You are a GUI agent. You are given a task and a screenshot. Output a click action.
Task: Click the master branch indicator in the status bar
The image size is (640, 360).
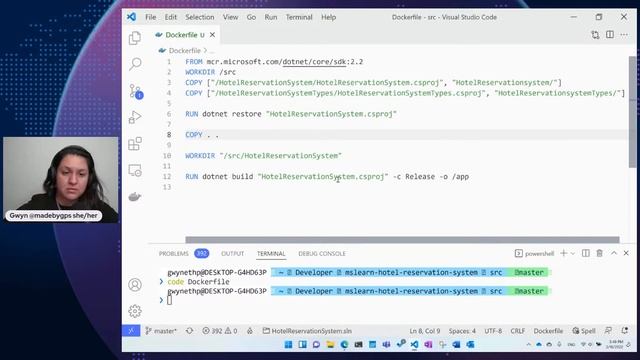pos(161,331)
